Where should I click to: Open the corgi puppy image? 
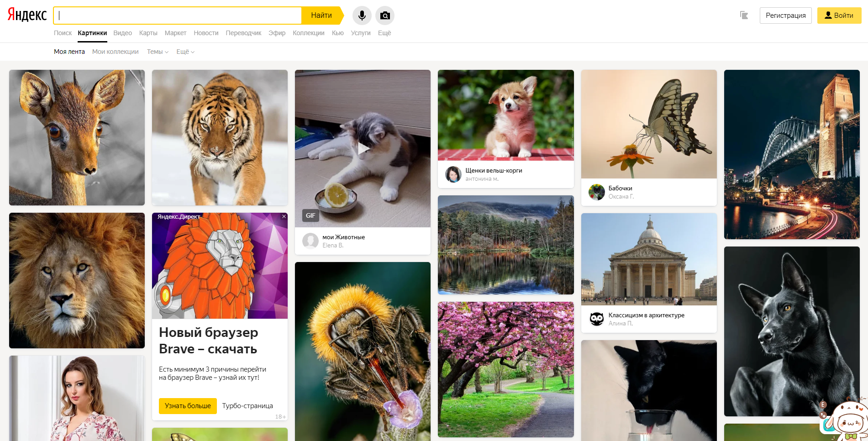[x=505, y=115]
